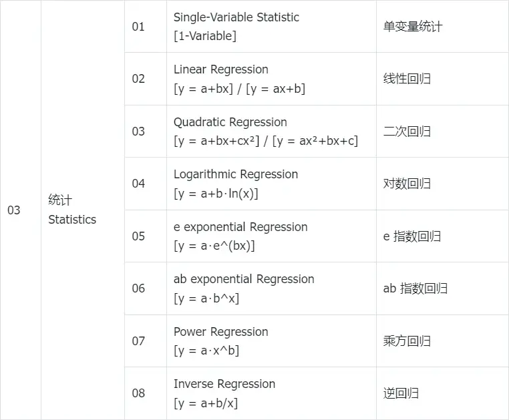509x420 pixels.
Task: Click sub-item number 05 cell
Action: point(146,236)
